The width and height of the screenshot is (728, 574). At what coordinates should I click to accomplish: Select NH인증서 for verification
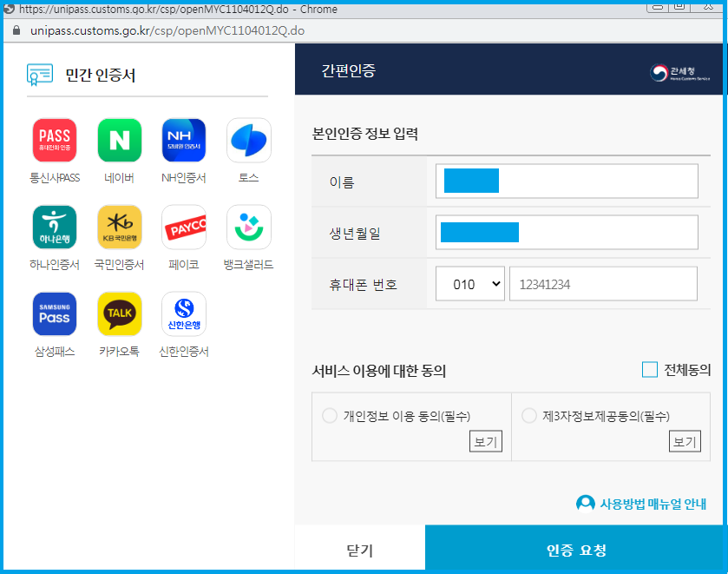click(184, 140)
